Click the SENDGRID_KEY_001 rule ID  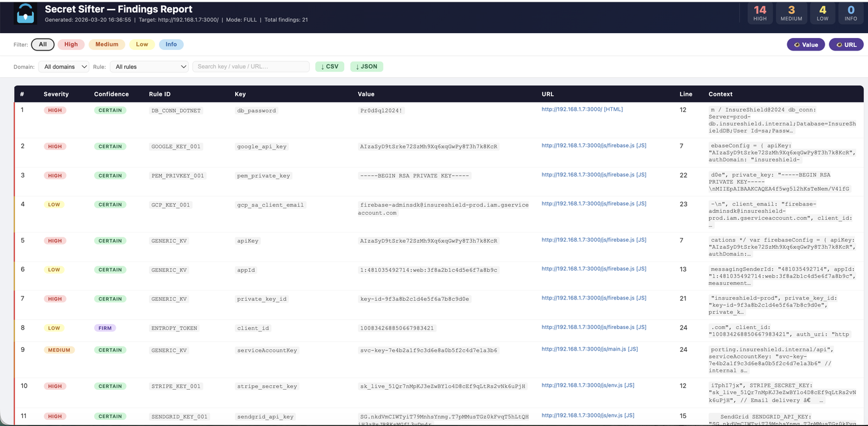(x=180, y=416)
